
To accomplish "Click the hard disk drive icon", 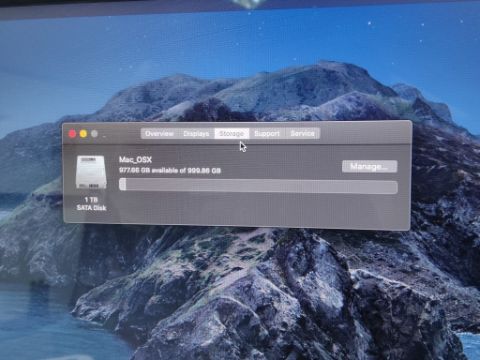I will (x=91, y=173).
